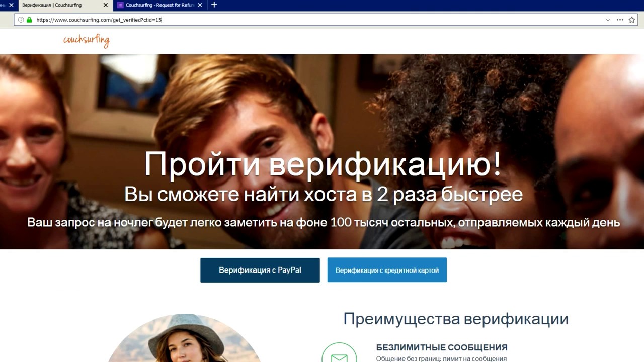Click line Общение без границ: лимит на сообщения

coord(441,358)
